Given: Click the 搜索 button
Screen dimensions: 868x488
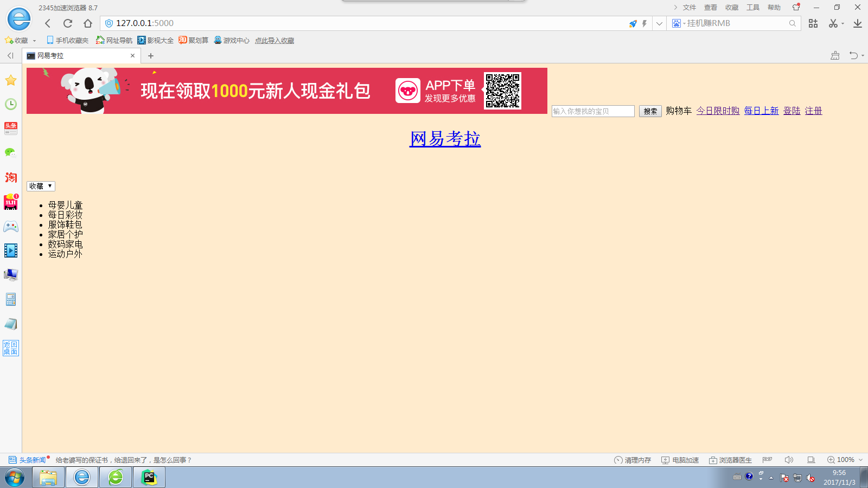Looking at the screenshot, I should point(650,111).
